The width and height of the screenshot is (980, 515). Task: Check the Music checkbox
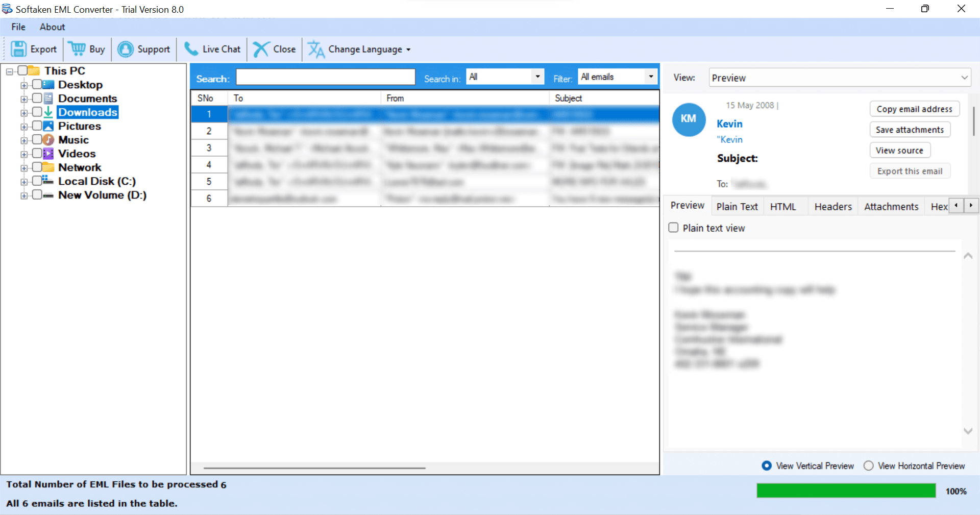pos(37,139)
